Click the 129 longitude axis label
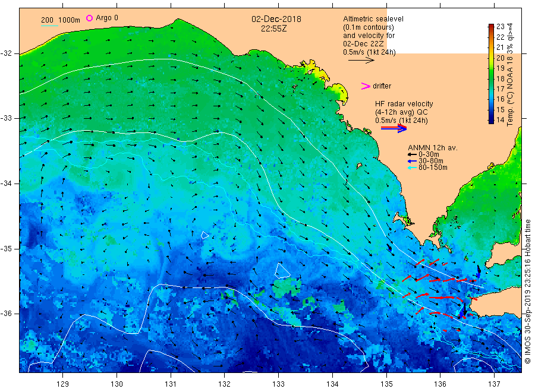The image size is (535, 392). [63, 384]
